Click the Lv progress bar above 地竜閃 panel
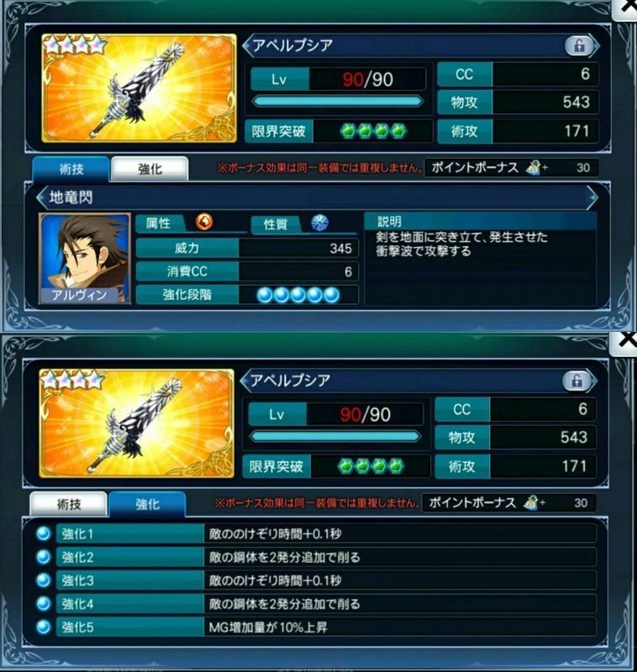Viewport: 637px width, 672px height. click(338, 101)
